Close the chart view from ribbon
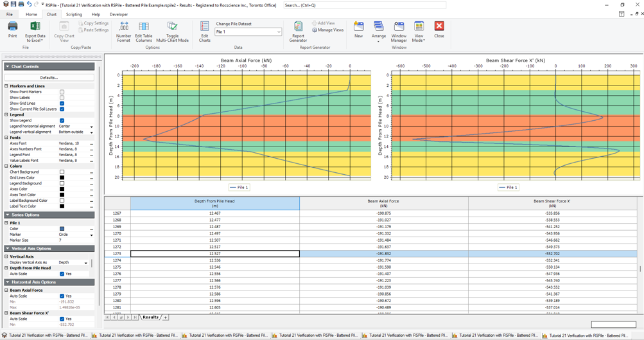 point(439,30)
